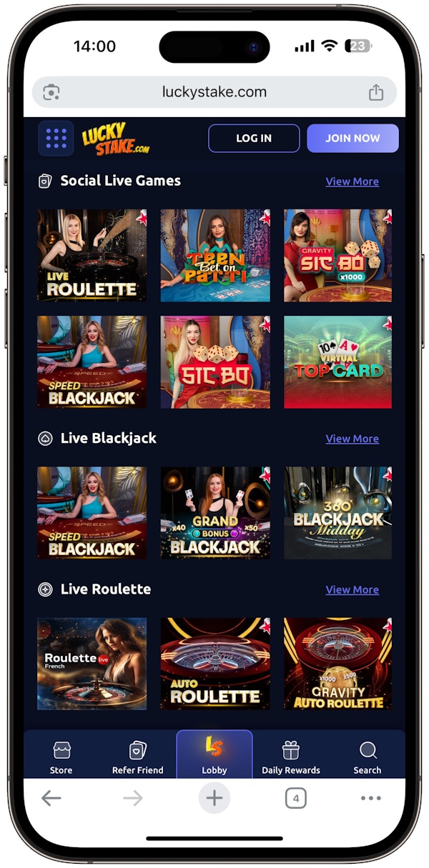The height and width of the screenshot is (868, 429).
Task: View More Live Blackjack games
Action: [352, 439]
